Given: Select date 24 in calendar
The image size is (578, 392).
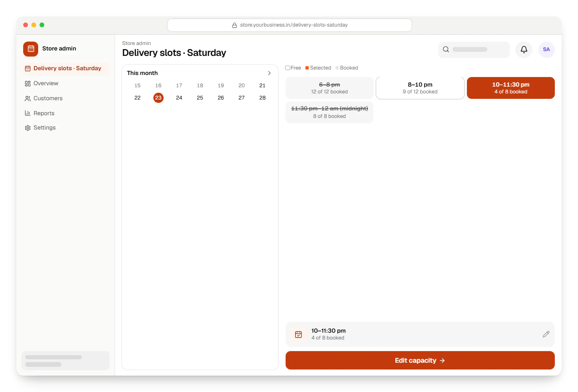Looking at the screenshot, I should pyautogui.click(x=179, y=98).
